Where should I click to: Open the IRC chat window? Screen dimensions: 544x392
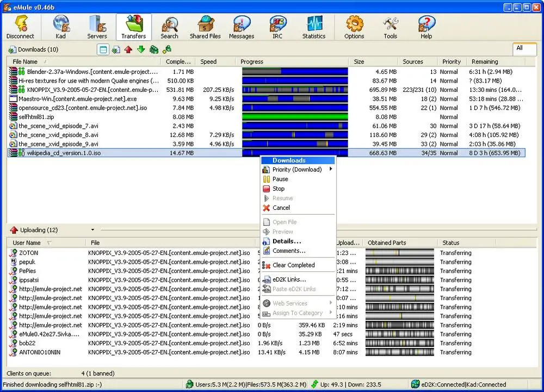pos(277,27)
